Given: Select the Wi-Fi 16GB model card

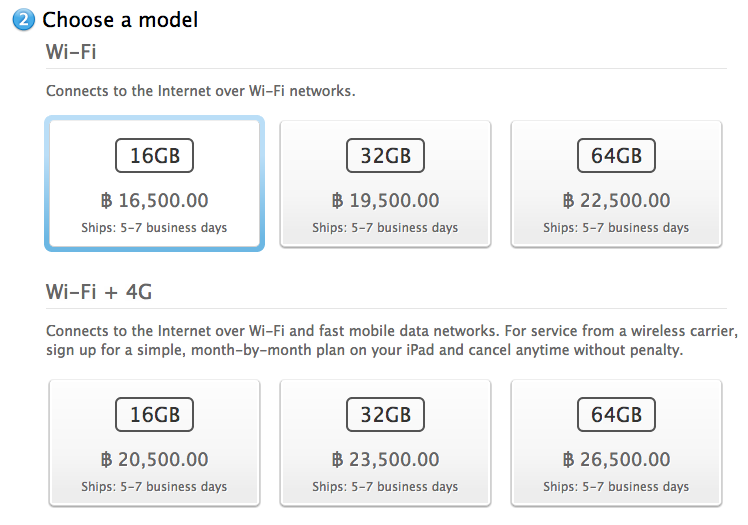Looking at the screenshot, I should (154, 183).
